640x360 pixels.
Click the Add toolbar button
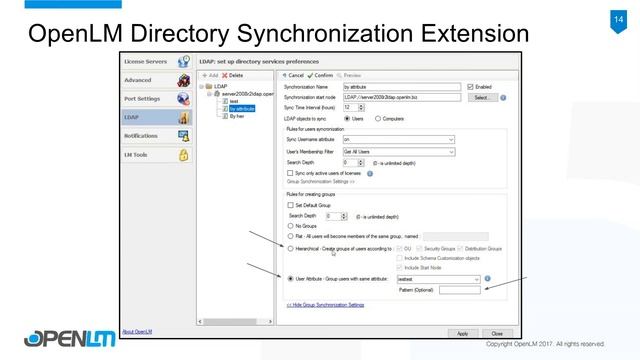pyautogui.click(x=210, y=76)
